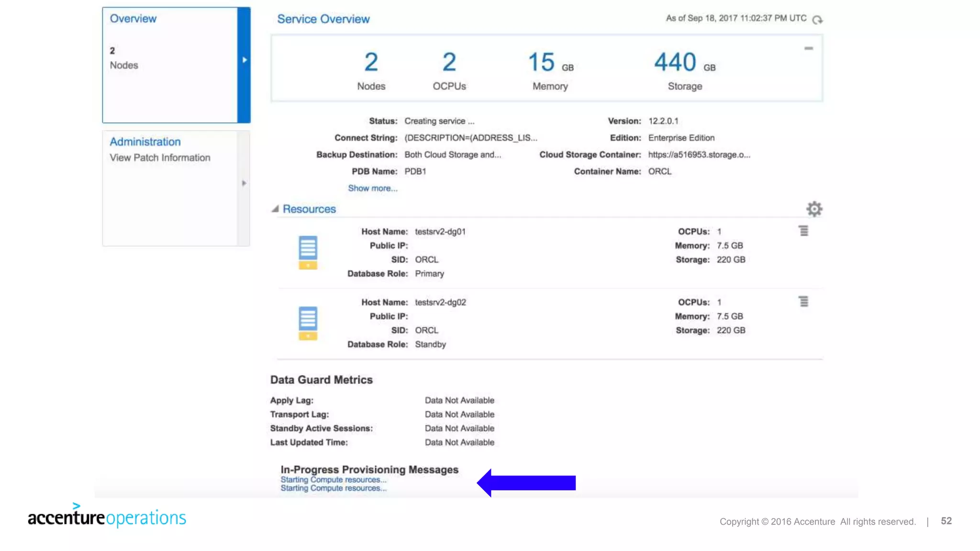
Task: Expand the Overview tile arrow
Action: (x=244, y=60)
